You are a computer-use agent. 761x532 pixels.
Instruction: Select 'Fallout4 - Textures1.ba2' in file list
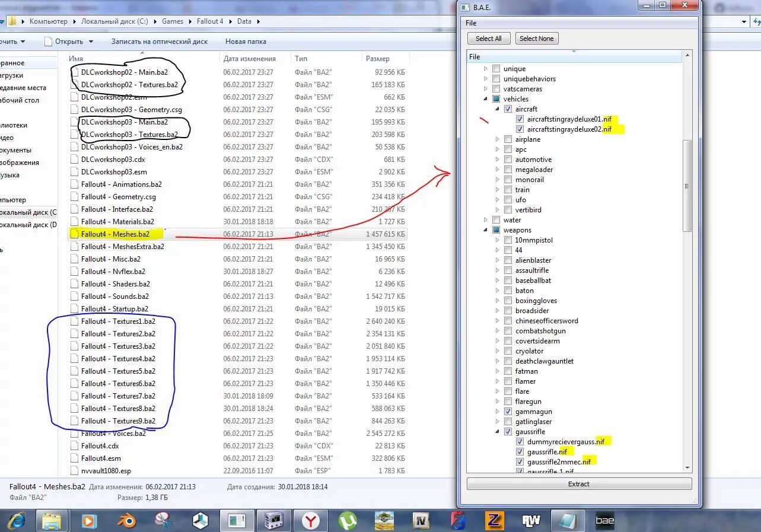[118, 321]
